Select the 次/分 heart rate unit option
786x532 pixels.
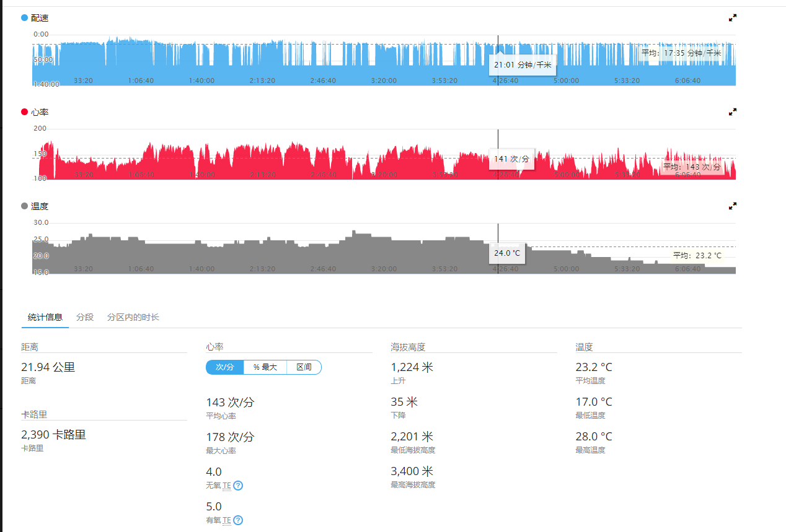click(225, 367)
